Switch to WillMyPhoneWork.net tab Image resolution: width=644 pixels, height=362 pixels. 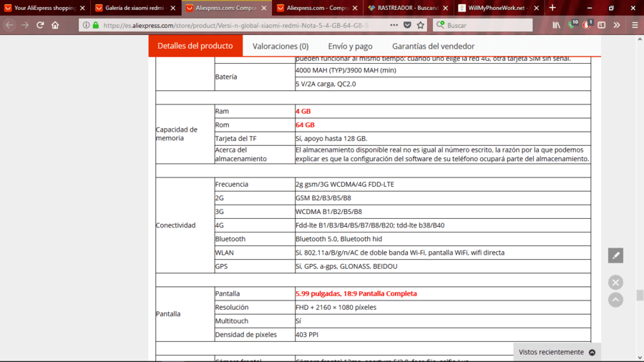(498, 8)
